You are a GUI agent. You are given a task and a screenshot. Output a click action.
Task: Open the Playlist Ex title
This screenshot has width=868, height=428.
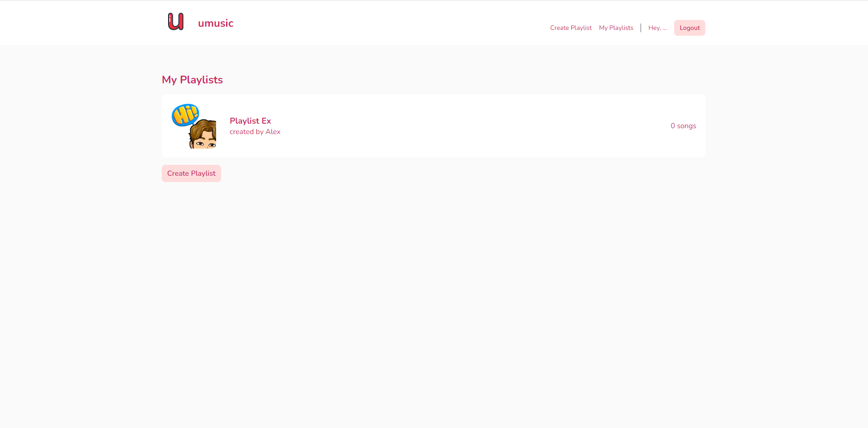point(250,121)
